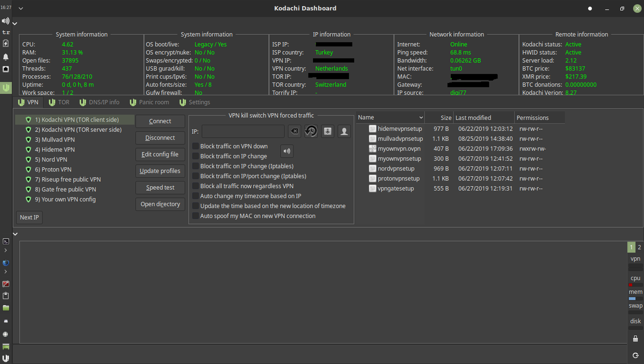Open the green file manager folder icon

click(6, 308)
